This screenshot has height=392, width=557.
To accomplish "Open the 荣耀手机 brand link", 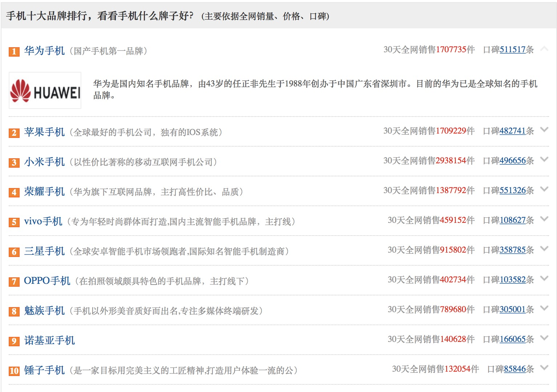I will [44, 192].
